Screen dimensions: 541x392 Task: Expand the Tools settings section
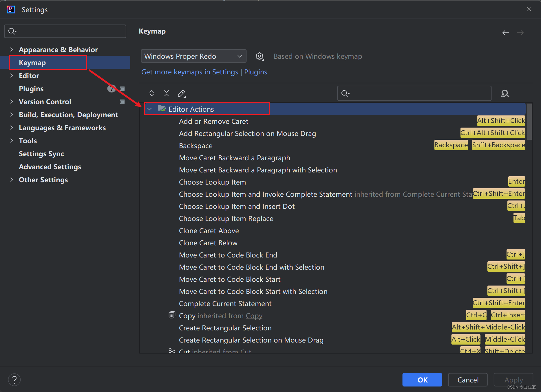pos(12,141)
